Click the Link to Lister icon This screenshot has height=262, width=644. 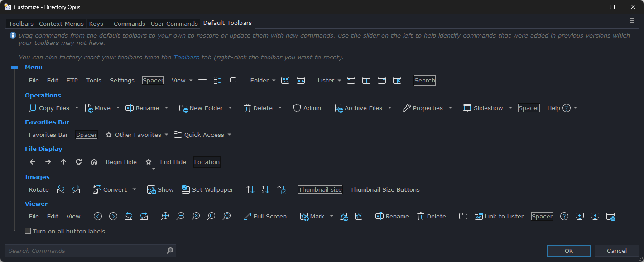click(x=478, y=216)
